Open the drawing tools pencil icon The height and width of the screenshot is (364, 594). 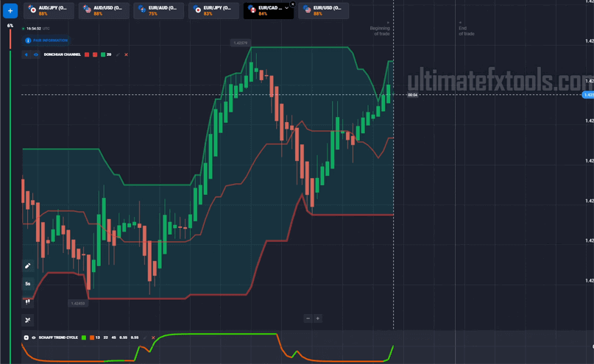click(x=28, y=266)
